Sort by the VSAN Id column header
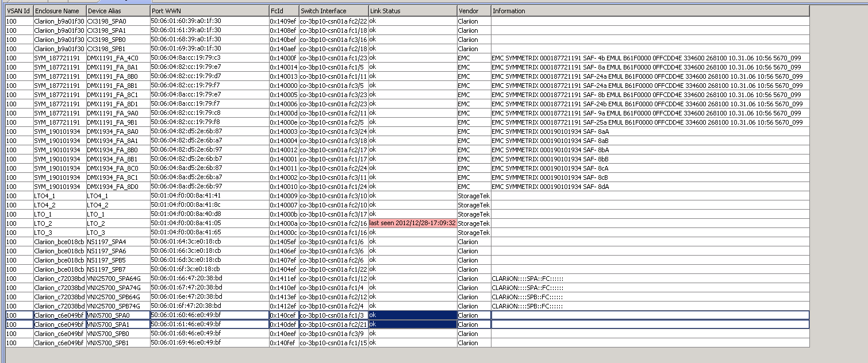 pyautogui.click(x=19, y=11)
